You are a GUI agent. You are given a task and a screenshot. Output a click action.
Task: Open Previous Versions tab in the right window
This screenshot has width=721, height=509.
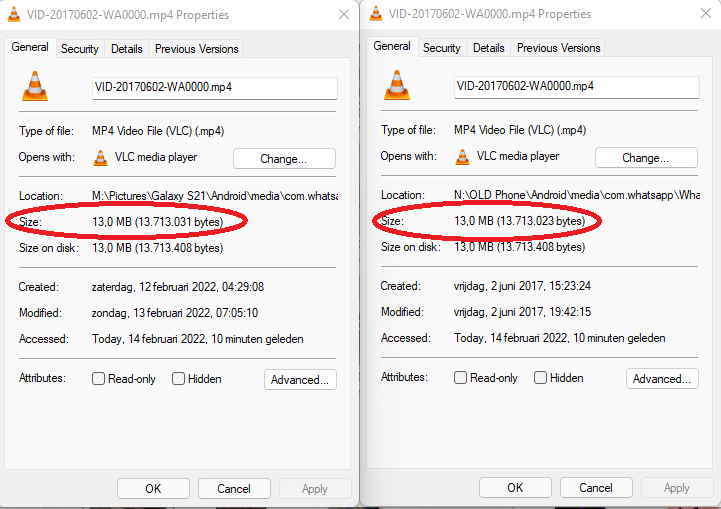[559, 48]
